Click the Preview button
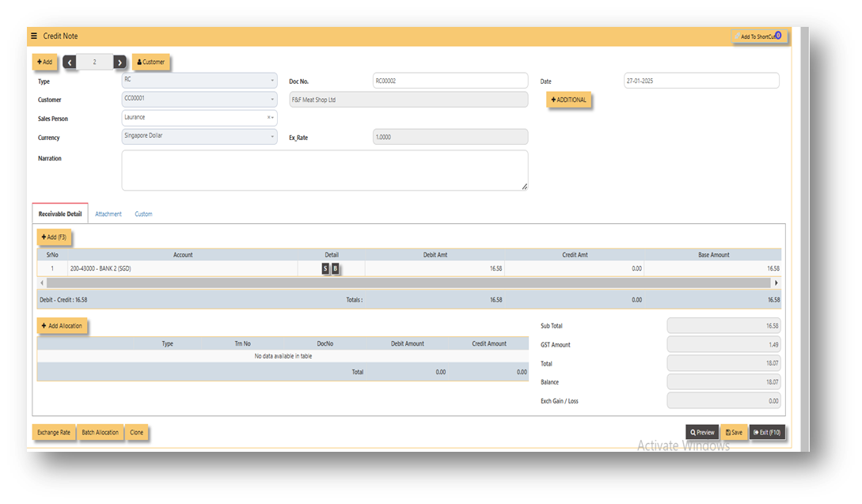Image resolution: width=862 pixels, height=504 pixels. point(702,433)
